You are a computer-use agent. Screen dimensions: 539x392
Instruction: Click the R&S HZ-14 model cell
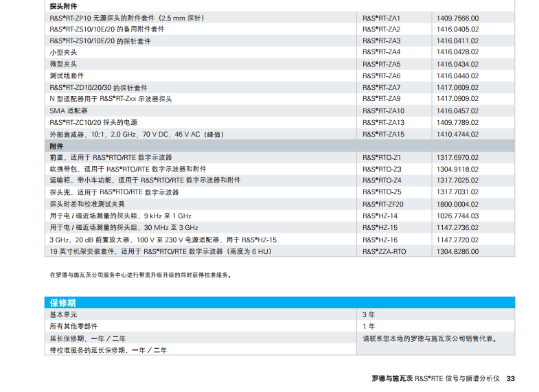click(380, 216)
